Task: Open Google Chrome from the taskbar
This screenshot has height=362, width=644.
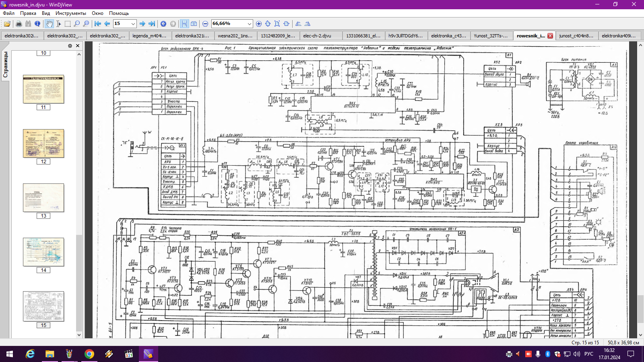Action: (89, 354)
